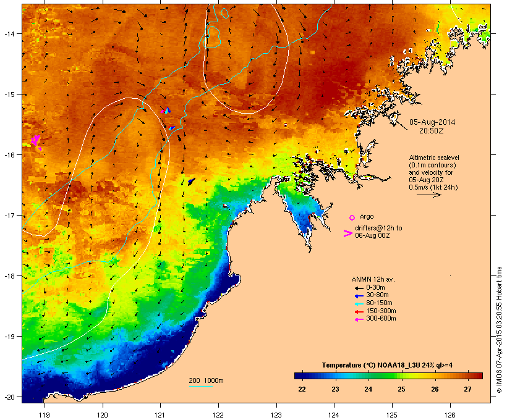Viewport: 507px width, 420px height.
Task: Click the 'drifters@12h to' label
Action: coord(378,228)
